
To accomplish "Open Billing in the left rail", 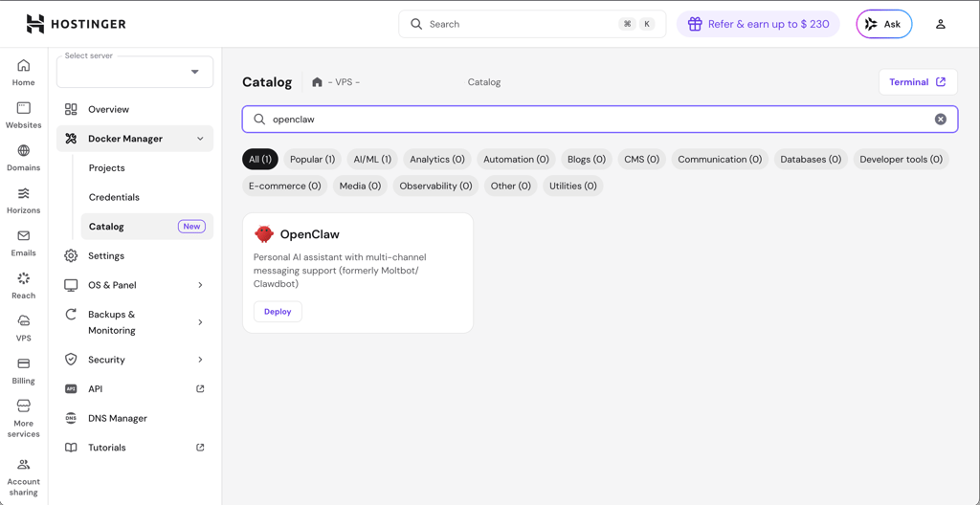I will 24,371.
